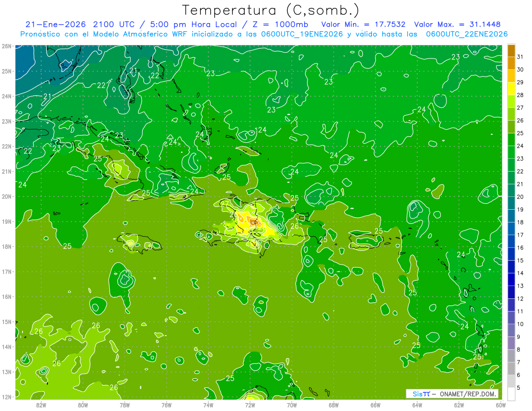Pick the purple color bar segment between 9 and 10
532x411 pixels.
pos(511,330)
